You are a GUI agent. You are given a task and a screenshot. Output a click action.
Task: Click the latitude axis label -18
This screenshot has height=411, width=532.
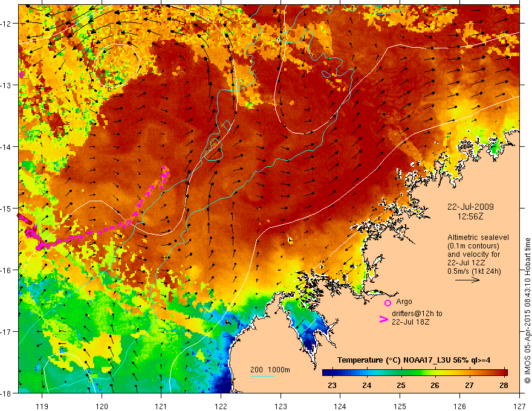click(x=7, y=393)
